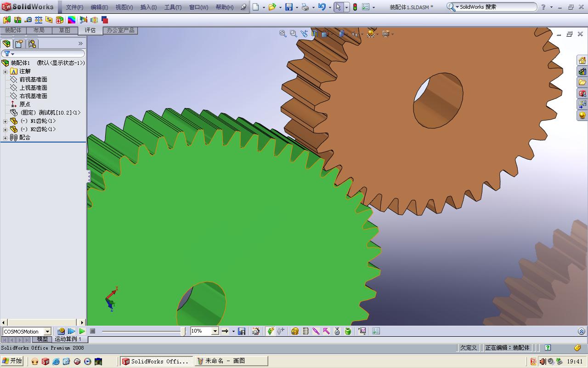
Task: Click the 开始 Start button
Action: [12, 361]
